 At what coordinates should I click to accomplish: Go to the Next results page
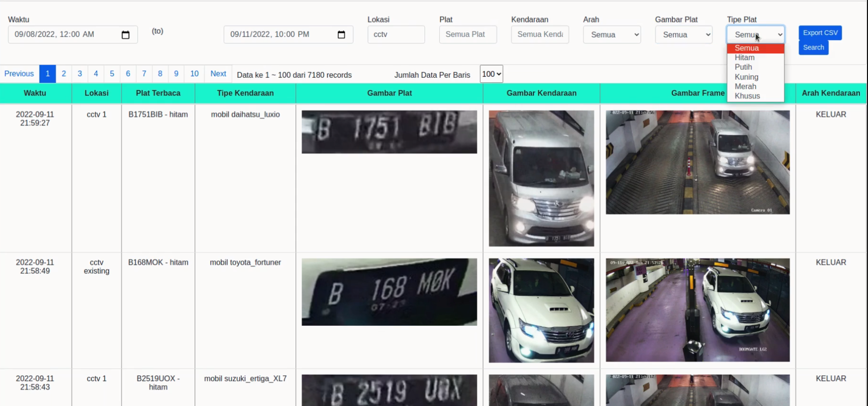coord(218,74)
